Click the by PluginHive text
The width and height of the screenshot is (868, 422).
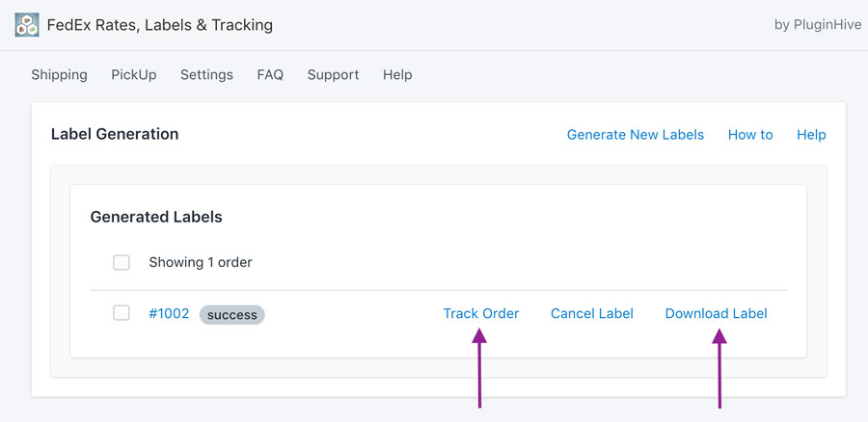coord(818,25)
